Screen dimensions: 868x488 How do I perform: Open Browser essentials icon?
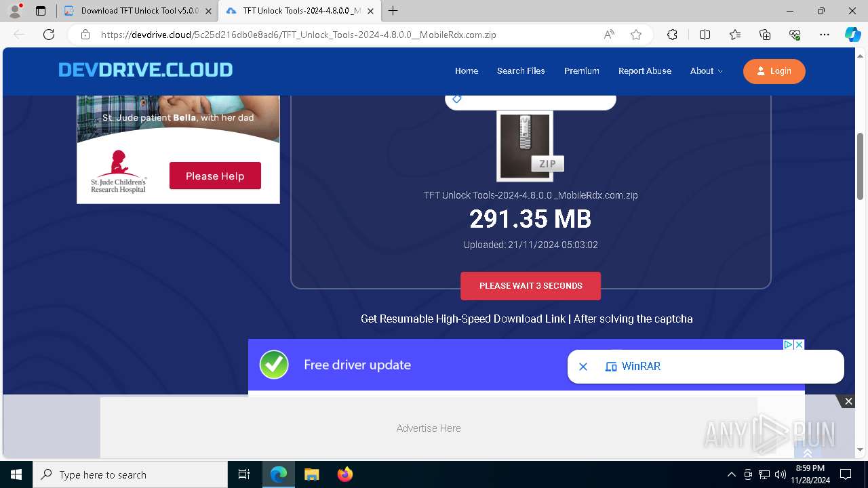795,35
